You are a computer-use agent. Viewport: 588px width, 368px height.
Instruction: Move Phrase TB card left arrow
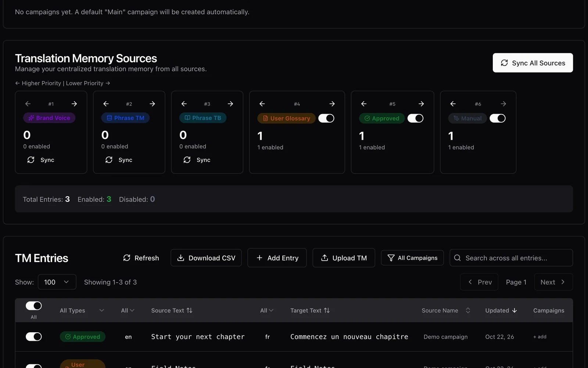click(184, 104)
